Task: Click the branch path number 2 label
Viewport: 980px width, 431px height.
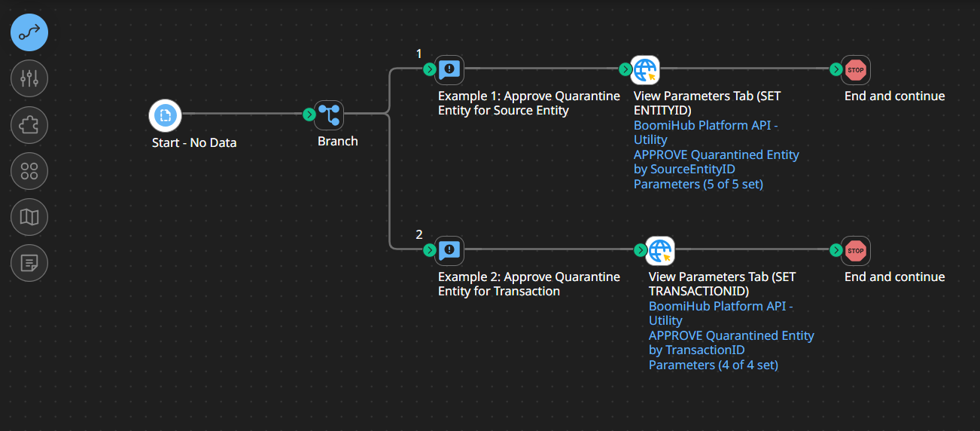Action: tap(419, 234)
